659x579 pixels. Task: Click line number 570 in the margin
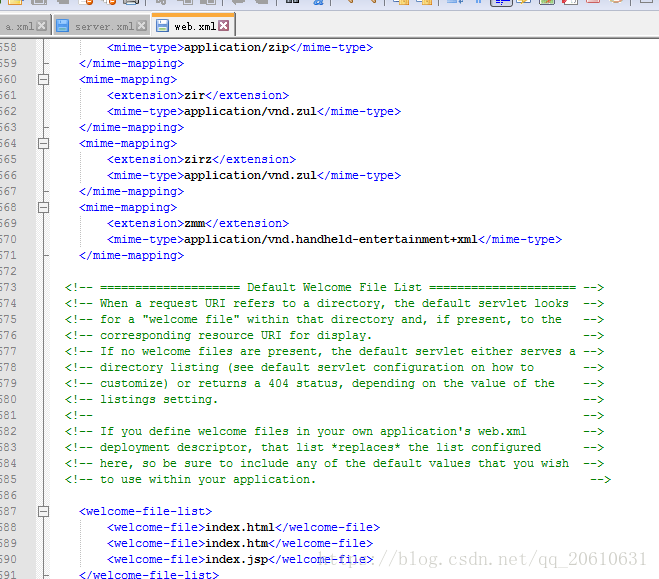[8, 239]
